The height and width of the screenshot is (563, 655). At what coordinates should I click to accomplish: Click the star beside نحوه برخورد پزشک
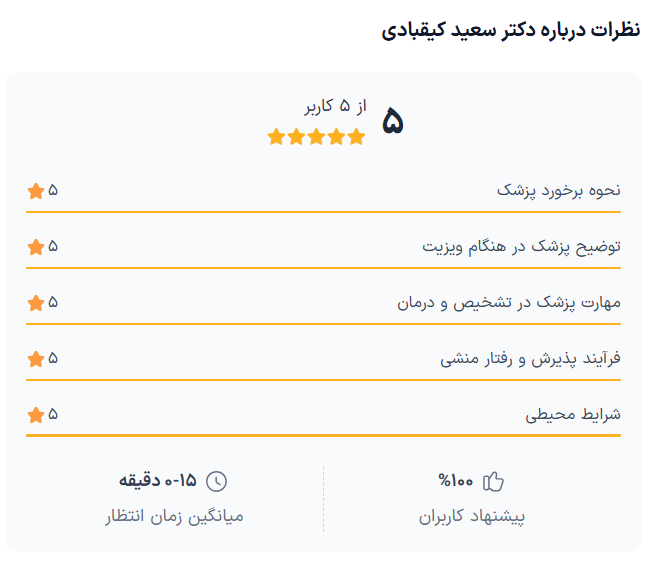tap(36, 190)
